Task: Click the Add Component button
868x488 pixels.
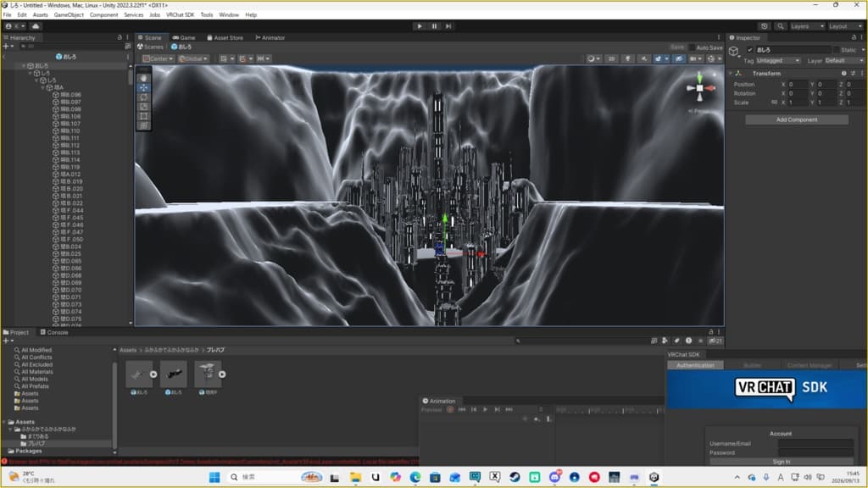Action: tap(797, 119)
